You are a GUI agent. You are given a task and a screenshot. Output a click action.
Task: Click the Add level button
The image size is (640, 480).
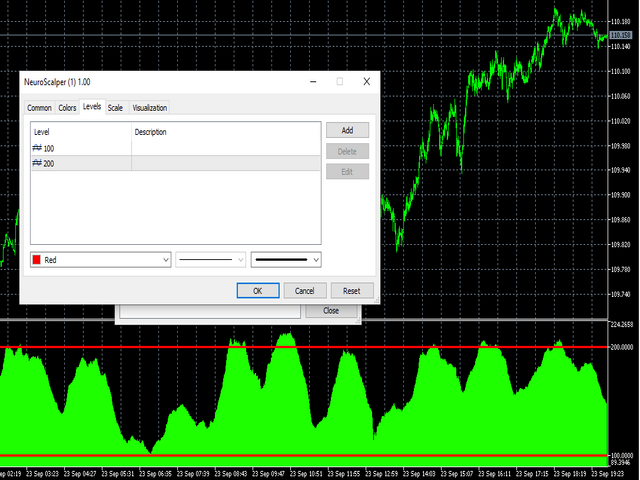[x=347, y=130]
